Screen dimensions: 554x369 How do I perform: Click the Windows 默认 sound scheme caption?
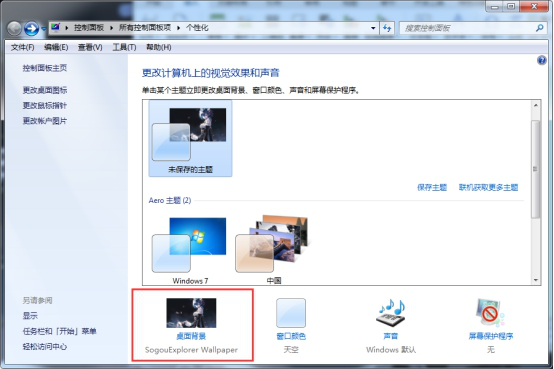click(x=391, y=350)
